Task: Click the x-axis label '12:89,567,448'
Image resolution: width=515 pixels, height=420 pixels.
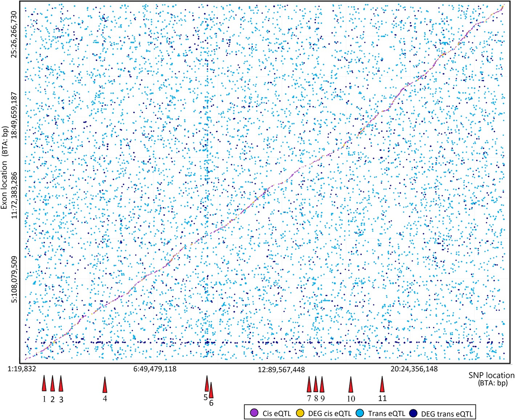Action: pos(281,370)
